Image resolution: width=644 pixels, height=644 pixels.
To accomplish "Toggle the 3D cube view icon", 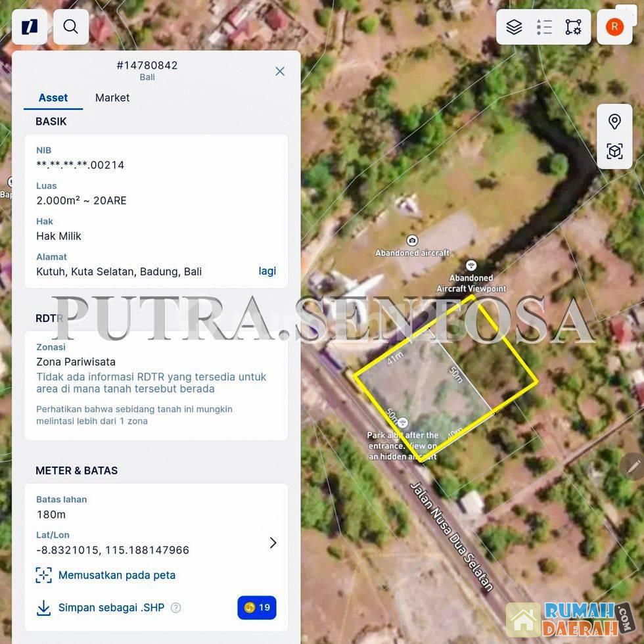I will pos(614,152).
